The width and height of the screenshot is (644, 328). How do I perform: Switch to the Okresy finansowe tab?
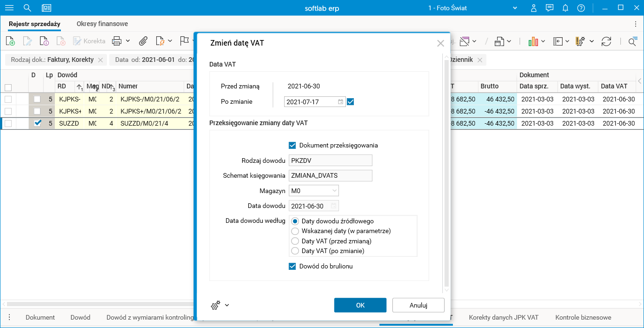pos(102,24)
